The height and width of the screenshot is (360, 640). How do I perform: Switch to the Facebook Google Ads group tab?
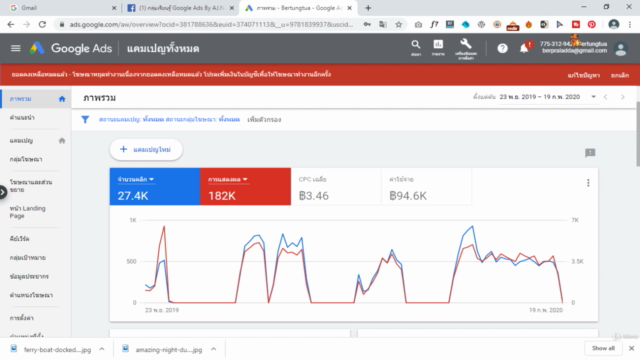click(180, 8)
